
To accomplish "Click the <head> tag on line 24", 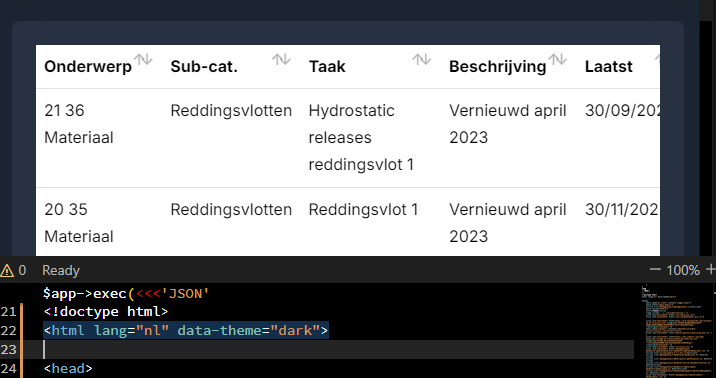I will pyautogui.click(x=68, y=368).
